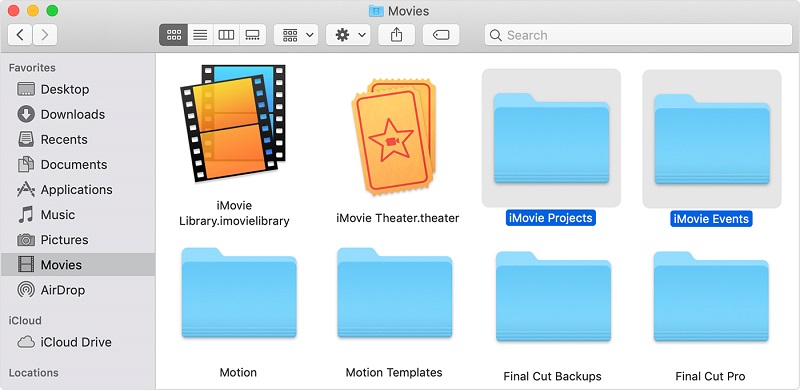Select the Final Cut Pro folder icon
Viewport: 800px width, 390px height.
point(711,296)
